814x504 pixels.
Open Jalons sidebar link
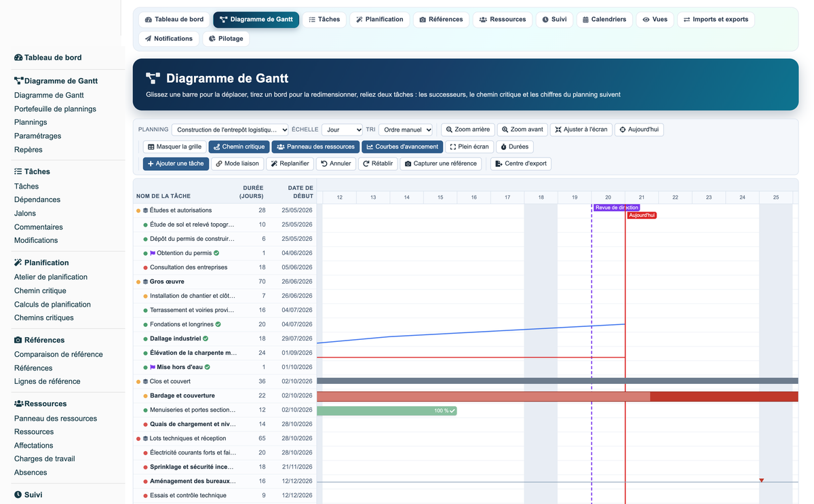(25, 213)
